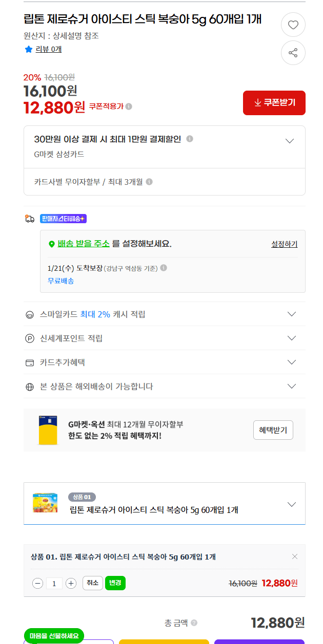Expand the 스마일카드 캐시 적립 section
The width and height of the screenshot is (323, 644).
[291, 314]
